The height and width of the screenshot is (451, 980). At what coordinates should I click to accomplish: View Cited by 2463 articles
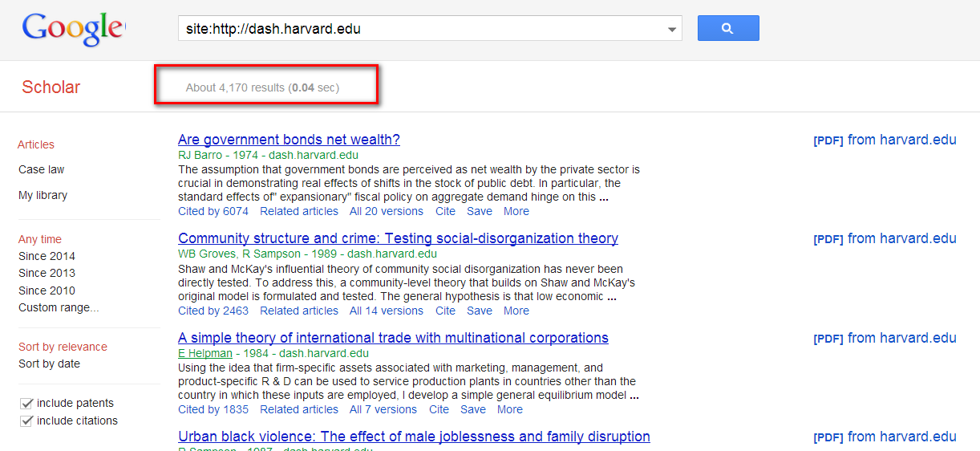coord(213,311)
